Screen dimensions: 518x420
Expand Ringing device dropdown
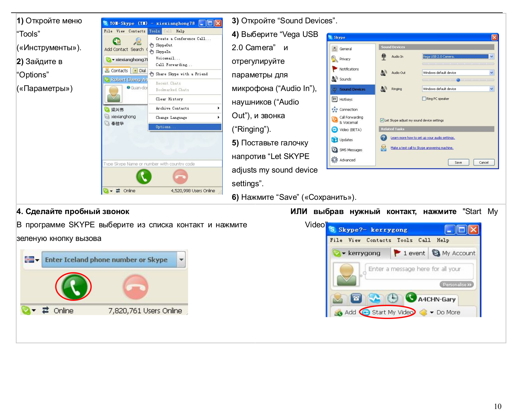coord(492,89)
